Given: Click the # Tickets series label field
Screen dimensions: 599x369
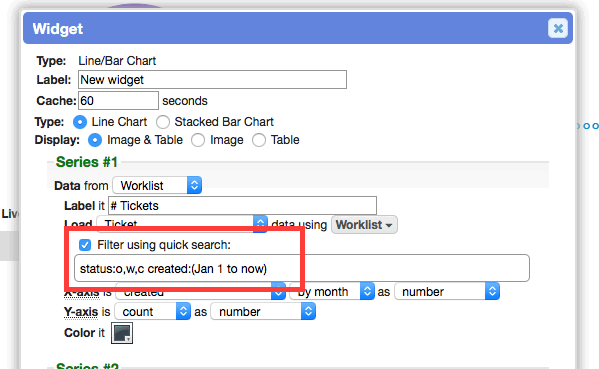Looking at the screenshot, I should pos(243,206).
